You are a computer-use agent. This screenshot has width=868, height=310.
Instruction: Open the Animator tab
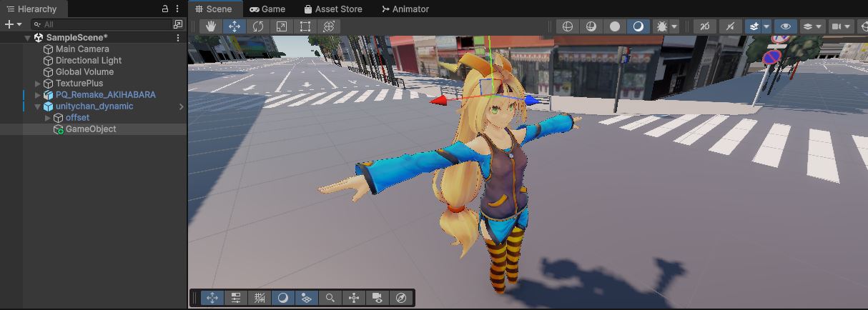[405, 9]
